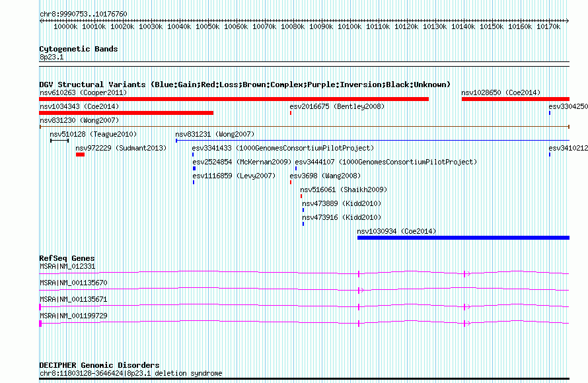Open nsv1030934 (Coe2014) label
The height and width of the screenshot is (383, 588).
[x=397, y=231]
